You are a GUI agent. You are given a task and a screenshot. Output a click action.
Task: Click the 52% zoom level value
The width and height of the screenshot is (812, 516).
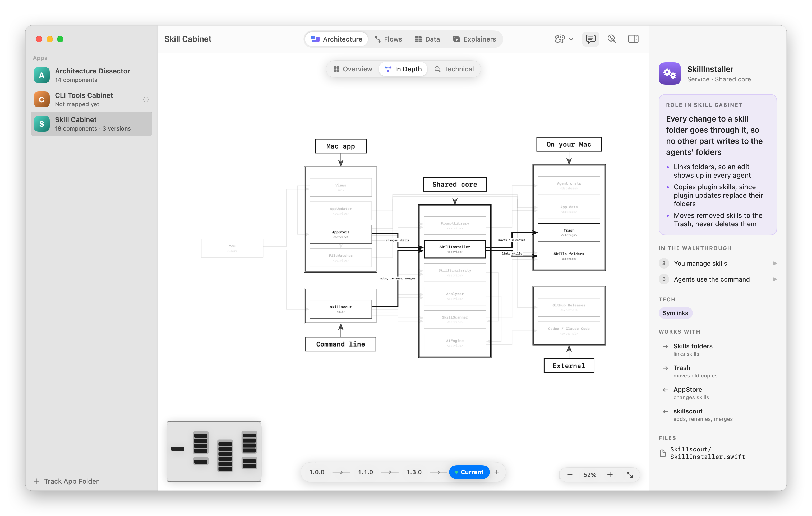590,475
